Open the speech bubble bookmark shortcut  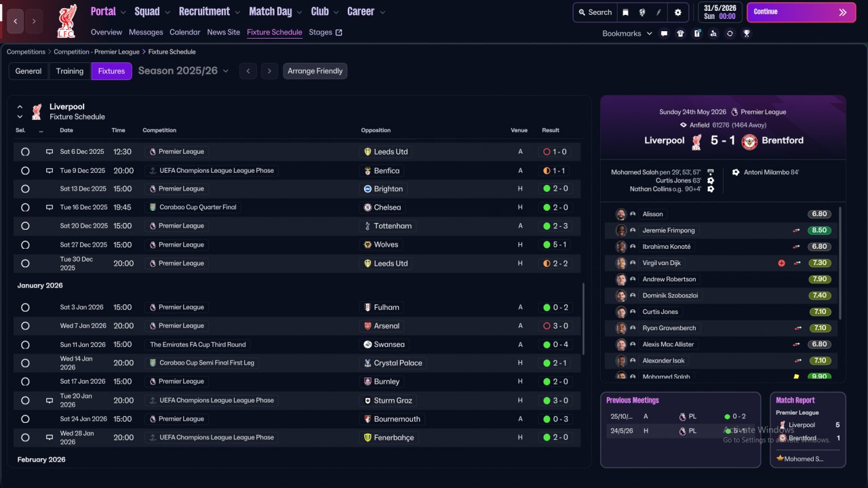pos(664,33)
